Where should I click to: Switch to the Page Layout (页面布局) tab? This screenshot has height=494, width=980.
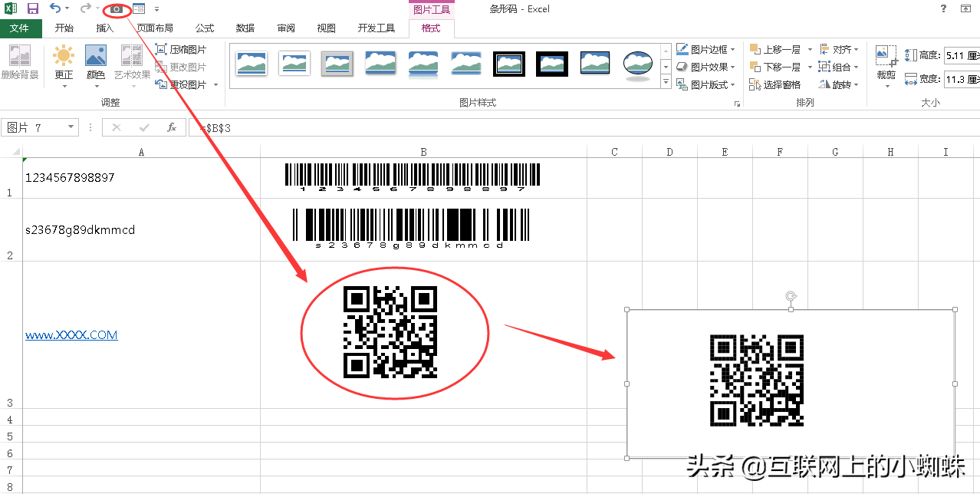(156, 28)
